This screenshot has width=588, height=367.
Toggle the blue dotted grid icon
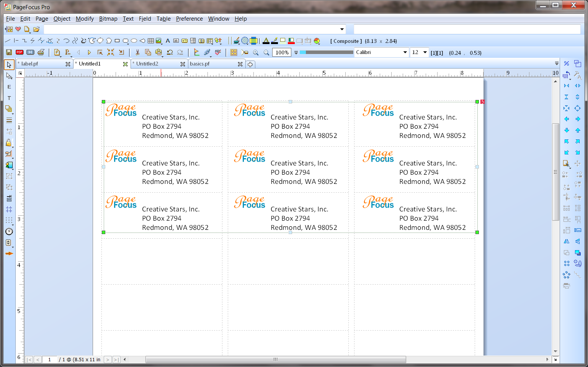(x=9, y=210)
